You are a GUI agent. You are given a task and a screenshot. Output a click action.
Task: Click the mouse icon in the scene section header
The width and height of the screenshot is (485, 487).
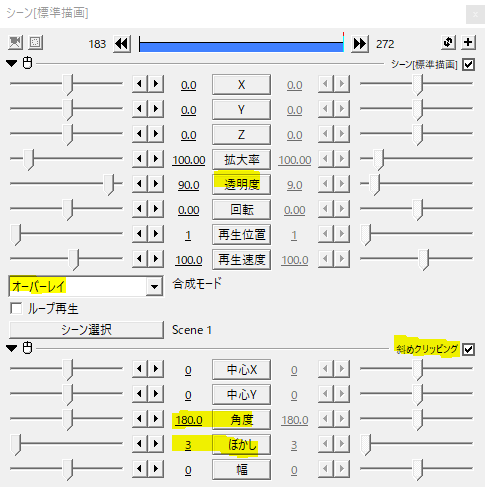pyautogui.click(x=27, y=63)
